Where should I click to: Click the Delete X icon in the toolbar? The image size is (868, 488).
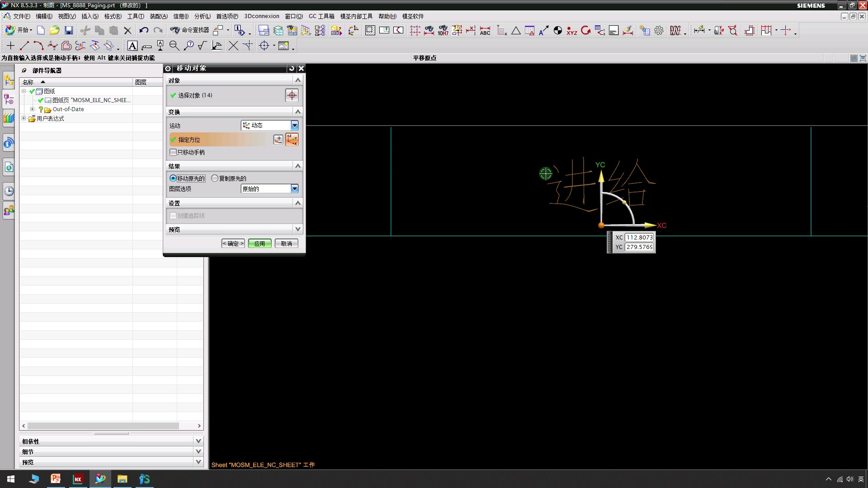click(x=128, y=30)
